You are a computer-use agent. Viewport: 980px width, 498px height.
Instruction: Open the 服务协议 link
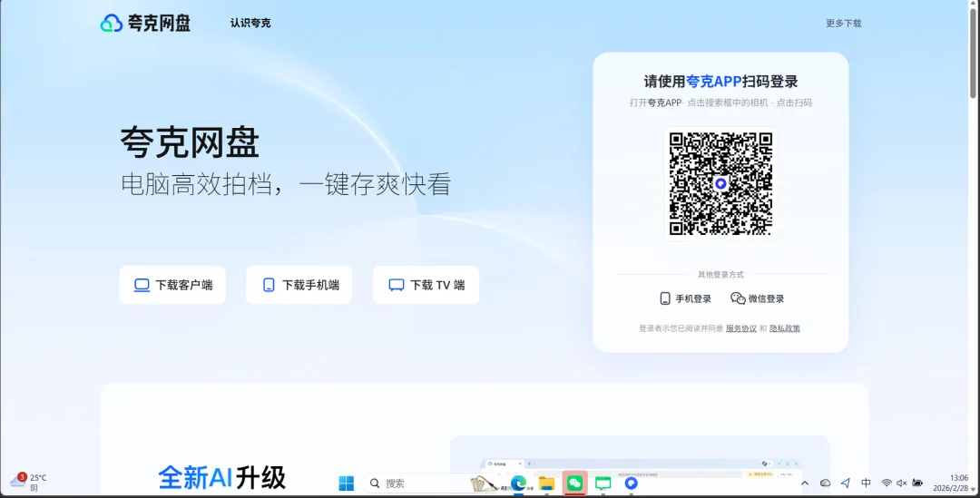(x=741, y=328)
